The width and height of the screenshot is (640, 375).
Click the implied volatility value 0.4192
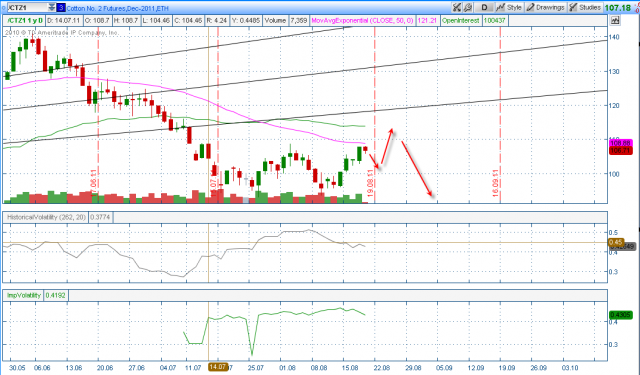(x=55, y=295)
